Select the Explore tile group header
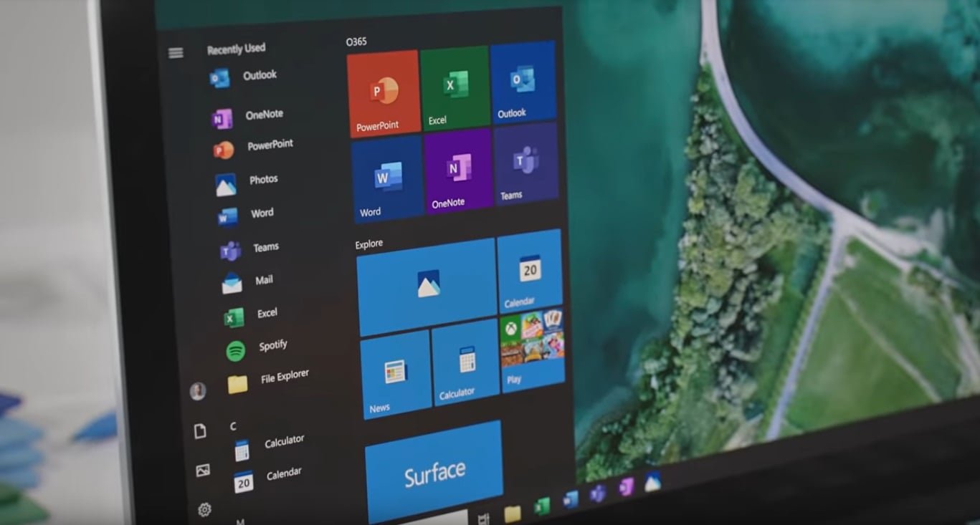This screenshot has height=525, width=980. click(x=369, y=244)
